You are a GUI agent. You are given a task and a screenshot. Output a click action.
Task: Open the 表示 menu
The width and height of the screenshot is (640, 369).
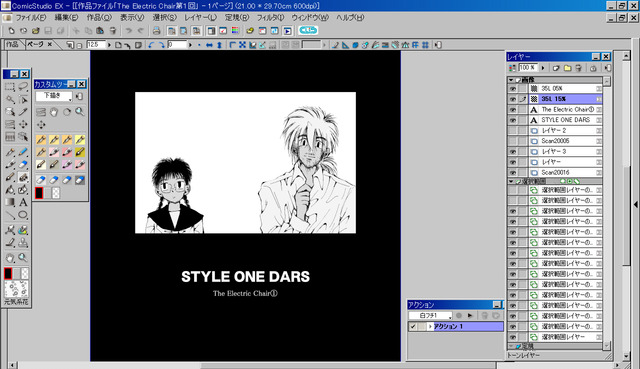point(132,18)
